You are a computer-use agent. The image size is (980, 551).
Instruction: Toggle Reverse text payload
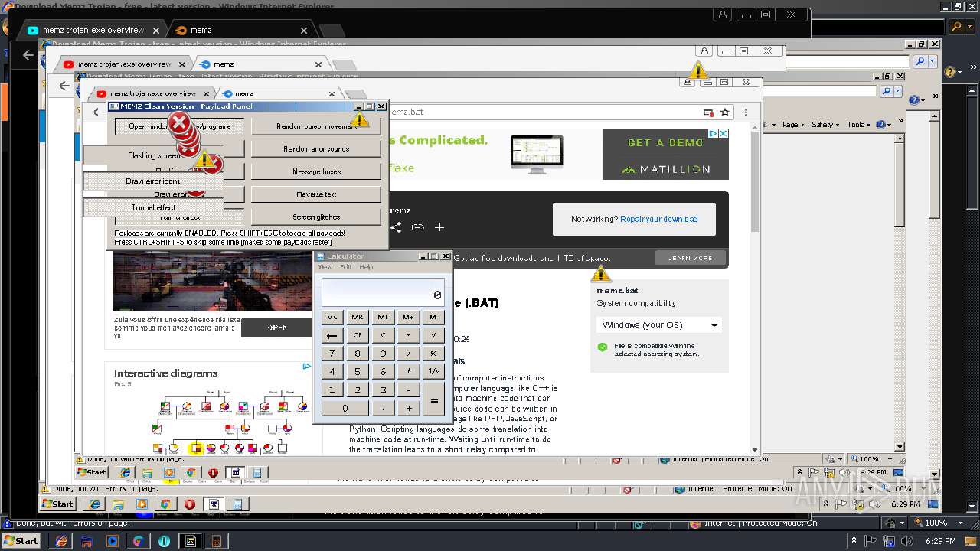click(316, 194)
